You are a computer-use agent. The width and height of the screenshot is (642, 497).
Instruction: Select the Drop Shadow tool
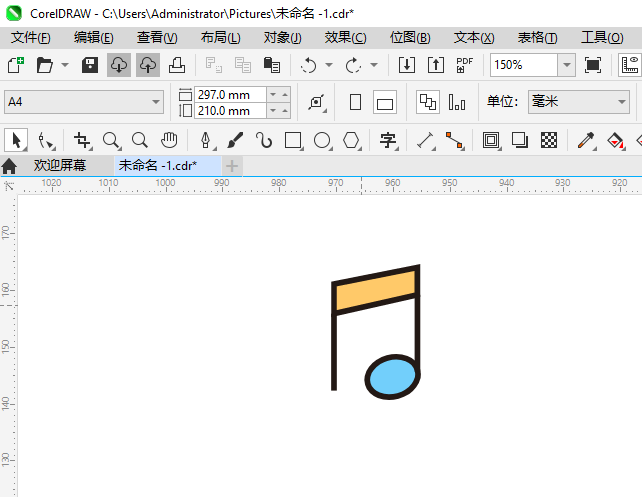[520, 140]
